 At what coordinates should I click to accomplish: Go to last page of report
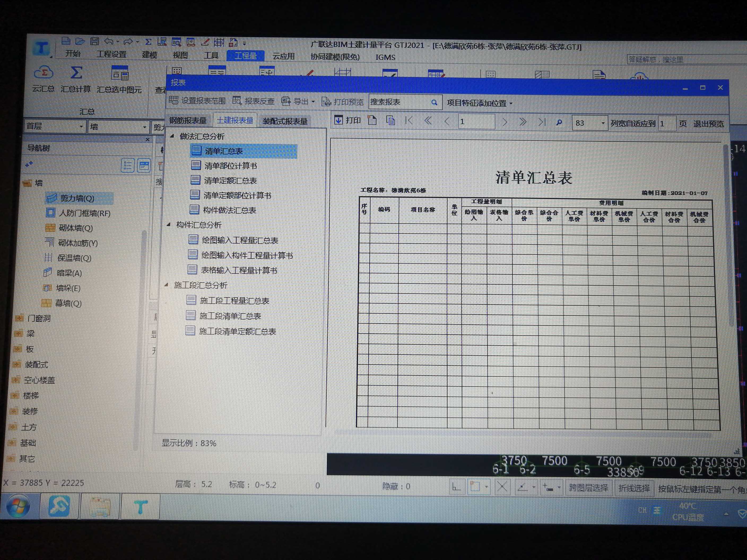pos(541,122)
